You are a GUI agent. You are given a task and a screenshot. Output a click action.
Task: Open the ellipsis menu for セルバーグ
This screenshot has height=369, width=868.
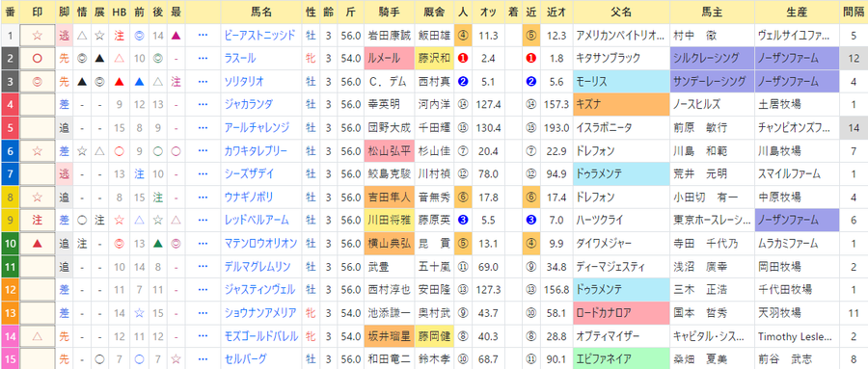coord(203,358)
